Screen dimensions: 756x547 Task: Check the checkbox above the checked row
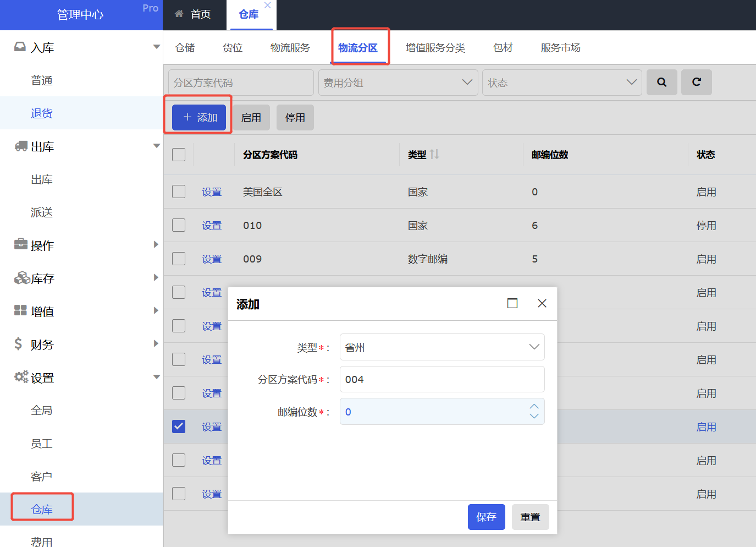tap(179, 393)
